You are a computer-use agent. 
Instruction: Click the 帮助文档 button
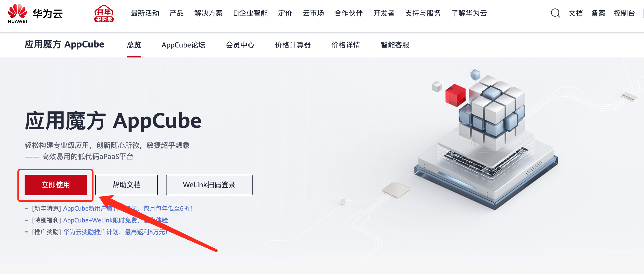(127, 185)
